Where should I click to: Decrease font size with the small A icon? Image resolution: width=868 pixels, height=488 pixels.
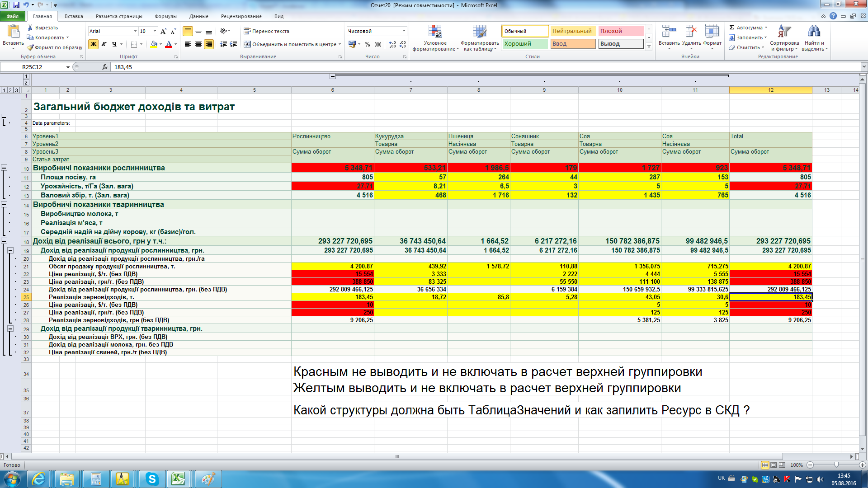(173, 31)
